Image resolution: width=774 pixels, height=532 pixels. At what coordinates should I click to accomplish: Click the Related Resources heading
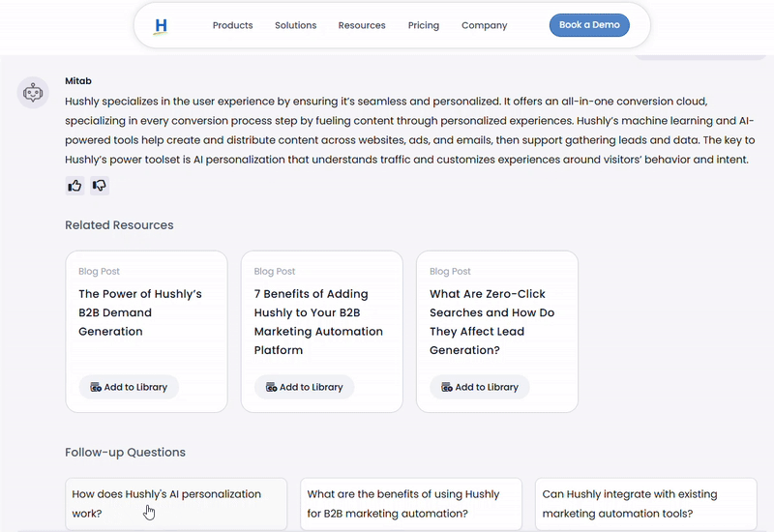point(119,225)
